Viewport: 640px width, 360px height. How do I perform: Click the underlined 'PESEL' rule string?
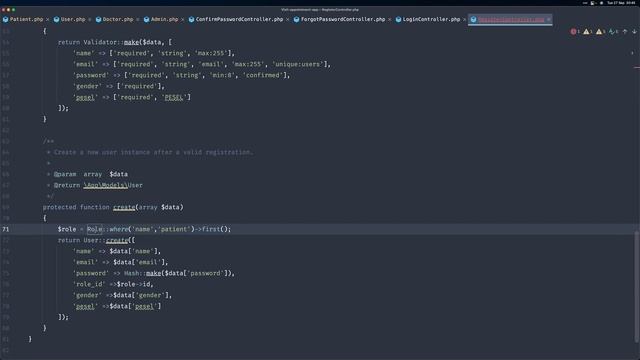[x=174, y=97]
